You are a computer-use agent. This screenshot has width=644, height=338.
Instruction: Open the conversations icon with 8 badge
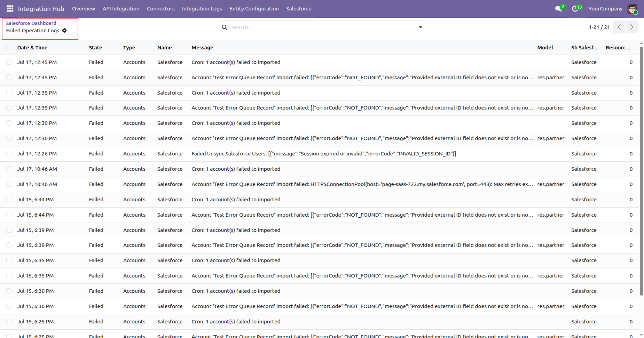point(559,9)
